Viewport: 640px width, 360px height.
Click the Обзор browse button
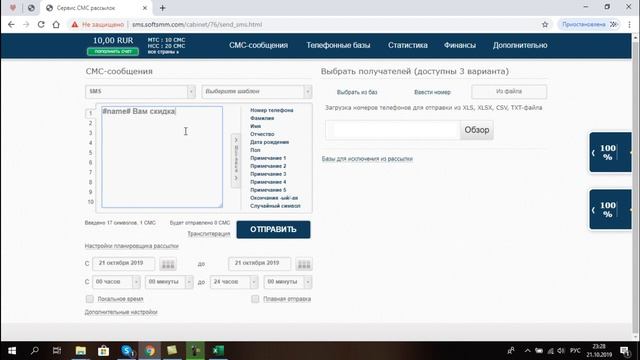477,130
